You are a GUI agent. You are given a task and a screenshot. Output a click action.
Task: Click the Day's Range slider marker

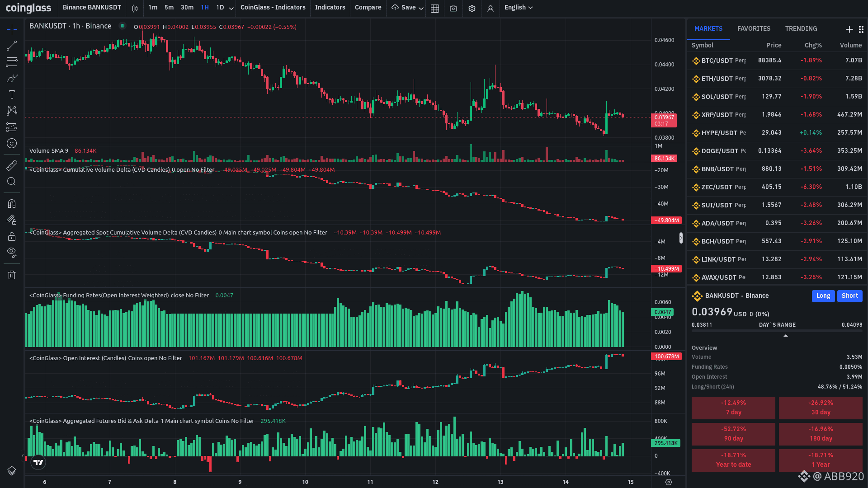(x=786, y=335)
